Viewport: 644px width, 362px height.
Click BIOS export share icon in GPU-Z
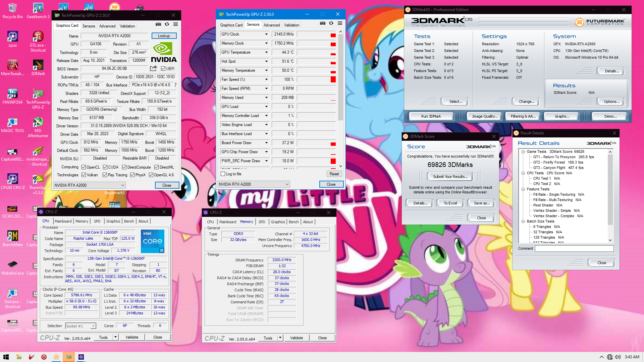pyautogui.click(x=153, y=68)
